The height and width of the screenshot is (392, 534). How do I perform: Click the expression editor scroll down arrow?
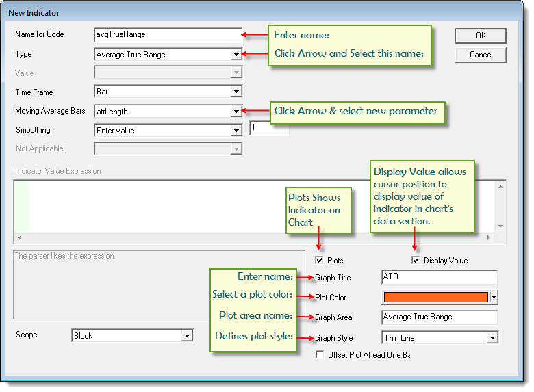tap(501, 226)
